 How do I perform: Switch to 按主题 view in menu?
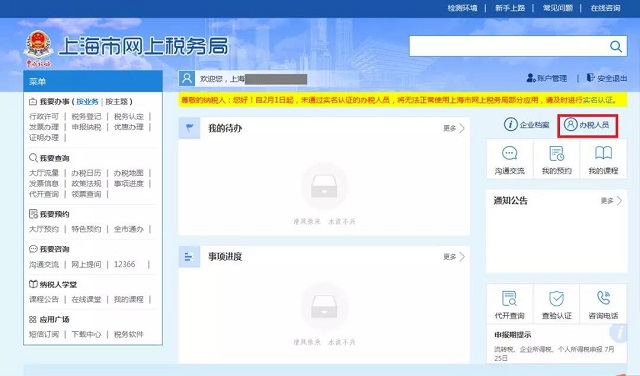116,101
